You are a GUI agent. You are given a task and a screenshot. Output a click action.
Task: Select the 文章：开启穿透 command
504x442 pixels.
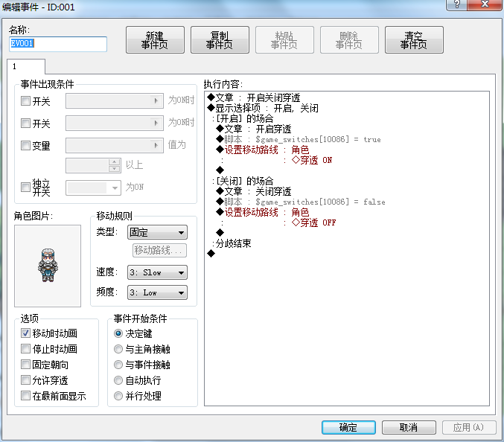coord(254,129)
